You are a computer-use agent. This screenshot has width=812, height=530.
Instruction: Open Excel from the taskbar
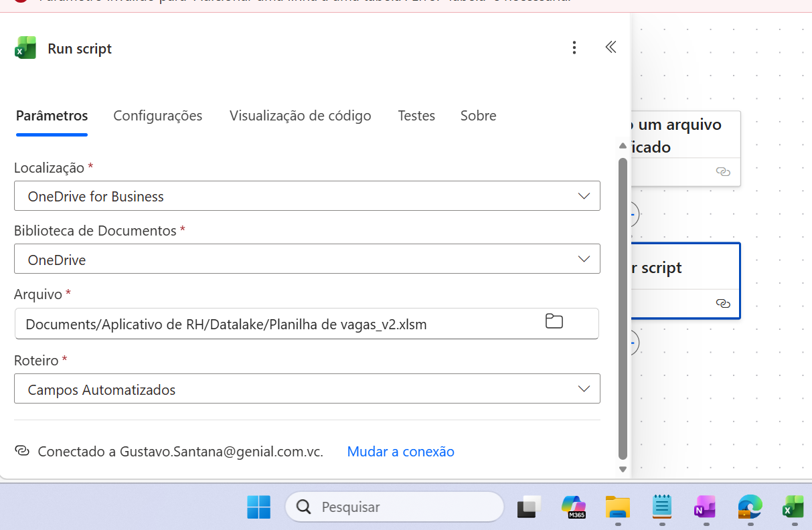click(793, 507)
